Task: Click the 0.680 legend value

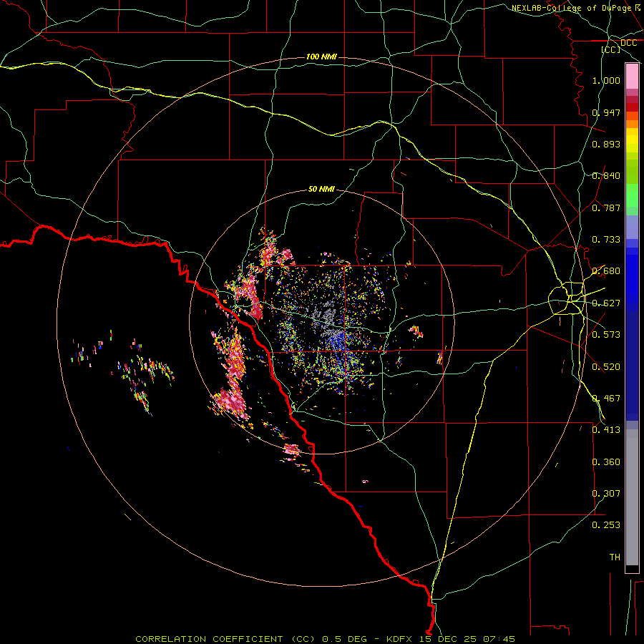Action: (x=606, y=271)
